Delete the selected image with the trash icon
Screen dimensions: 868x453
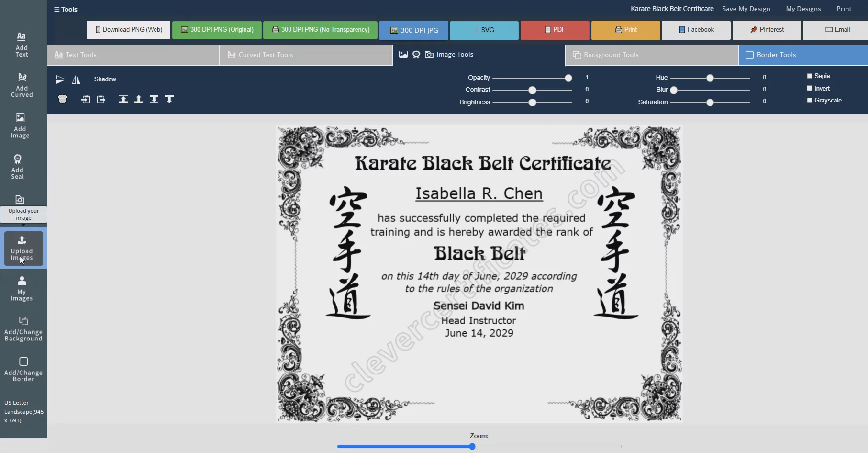point(63,99)
